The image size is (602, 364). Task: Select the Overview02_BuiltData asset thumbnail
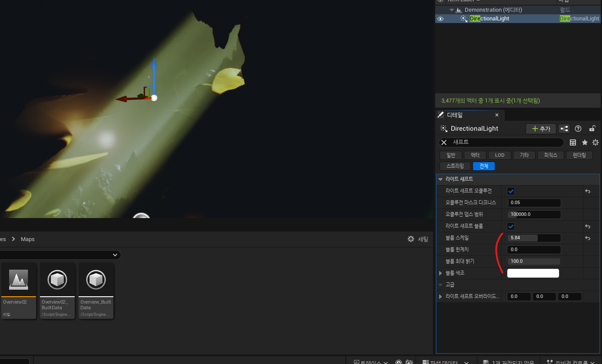[x=57, y=290]
